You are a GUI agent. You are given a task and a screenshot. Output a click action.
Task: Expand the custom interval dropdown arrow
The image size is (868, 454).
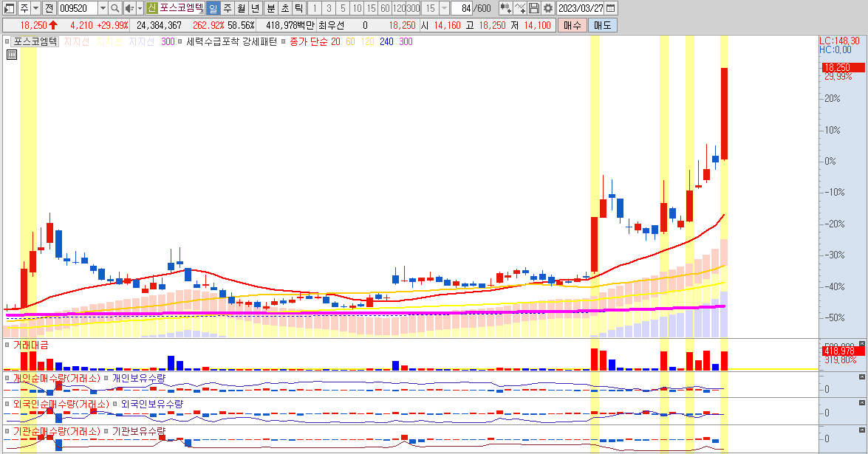tap(444, 8)
